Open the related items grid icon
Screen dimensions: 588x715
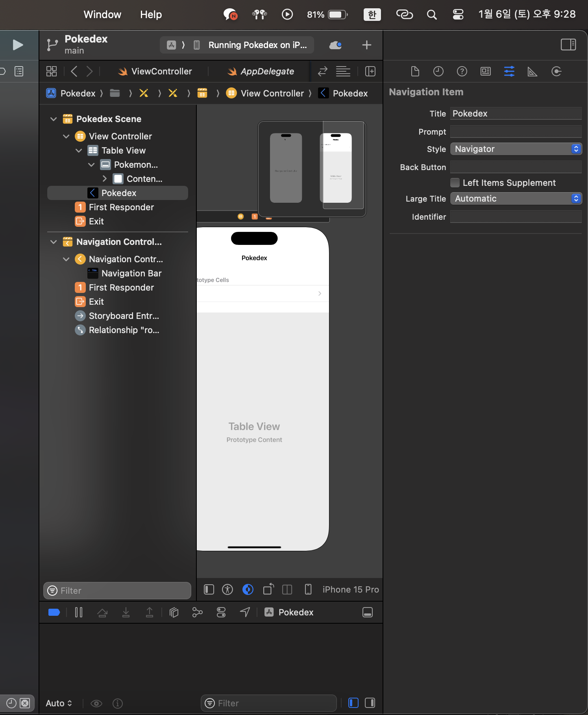52,71
